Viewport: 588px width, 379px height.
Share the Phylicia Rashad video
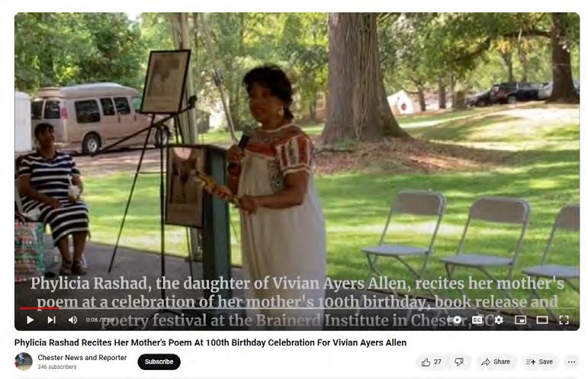pyautogui.click(x=496, y=361)
